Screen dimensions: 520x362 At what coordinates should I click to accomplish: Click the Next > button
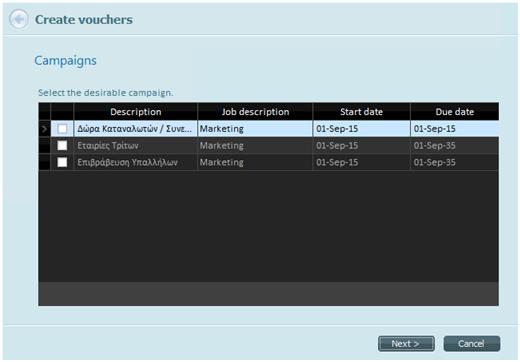(406, 343)
